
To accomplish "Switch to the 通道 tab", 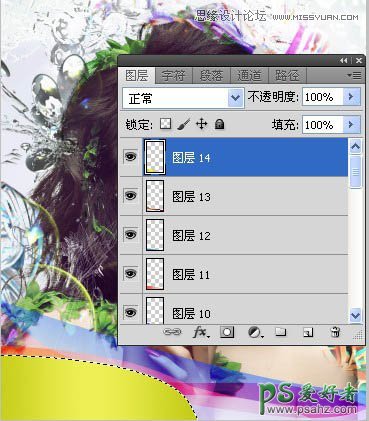I will (249, 76).
